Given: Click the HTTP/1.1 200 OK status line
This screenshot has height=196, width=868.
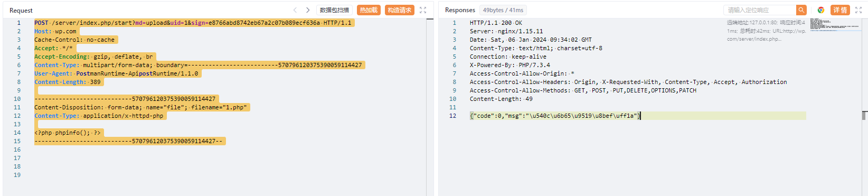Looking at the screenshot, I should [496, 23].
